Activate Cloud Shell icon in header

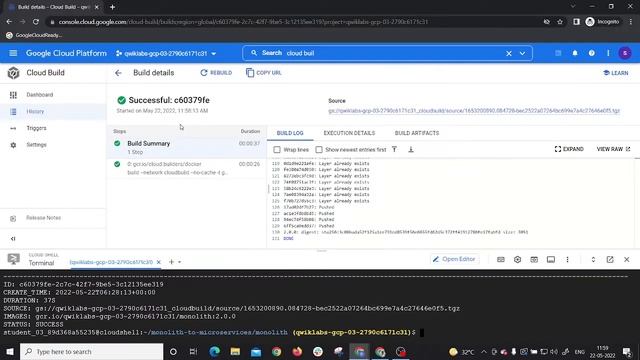(558, 53)
